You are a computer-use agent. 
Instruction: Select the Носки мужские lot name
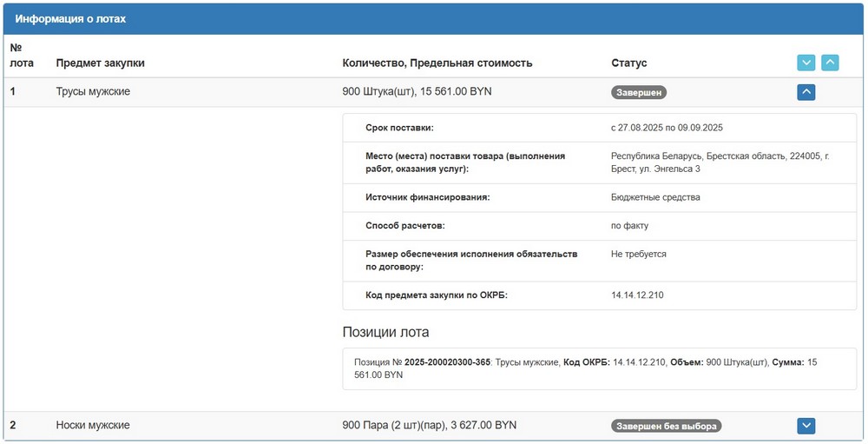[93, 425]
